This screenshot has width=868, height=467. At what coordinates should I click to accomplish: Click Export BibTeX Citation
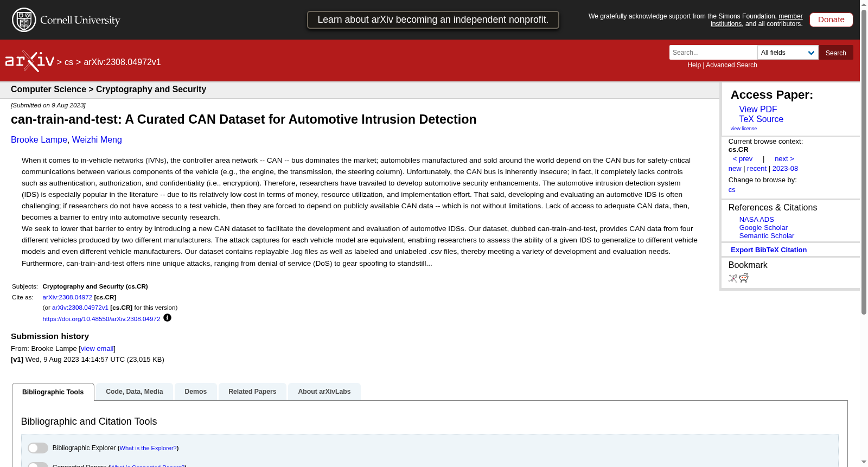tap(769, 250)
